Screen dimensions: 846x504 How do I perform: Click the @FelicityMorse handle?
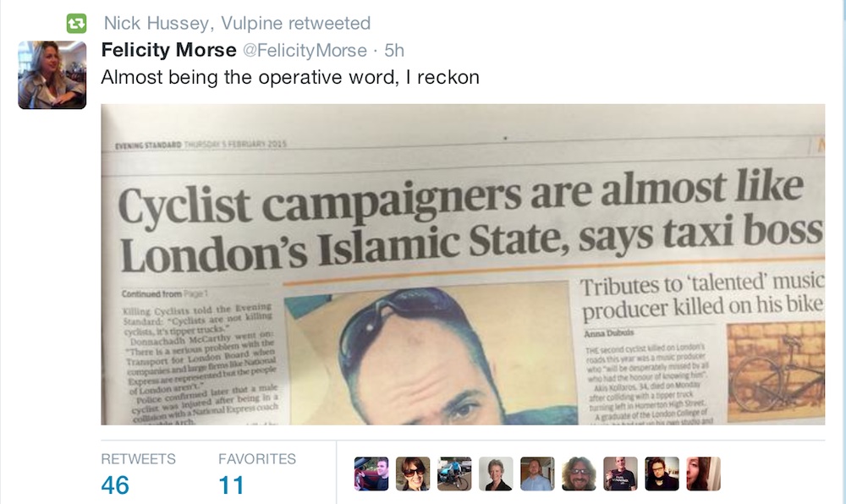pyautogui.click(x=305, y=50)
